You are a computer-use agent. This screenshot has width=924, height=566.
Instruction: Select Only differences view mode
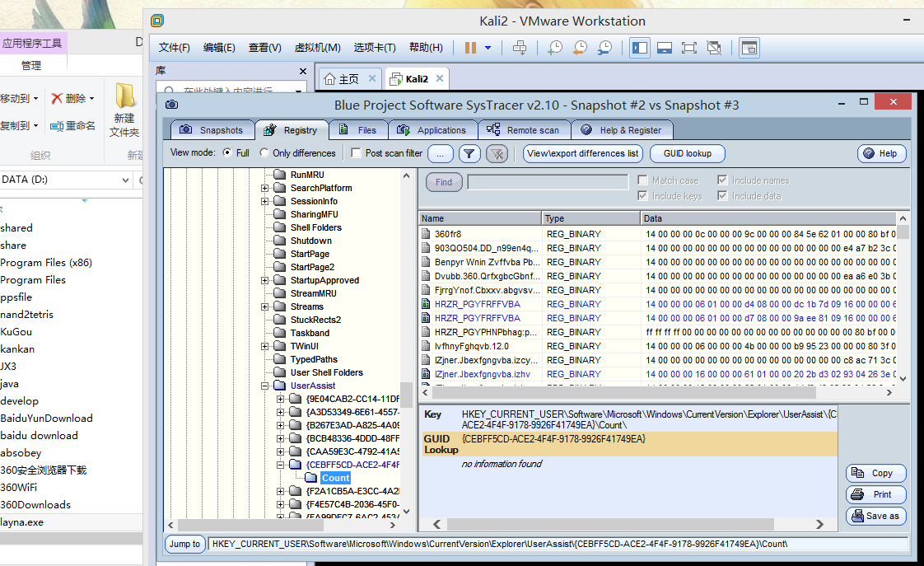point(264,152)
